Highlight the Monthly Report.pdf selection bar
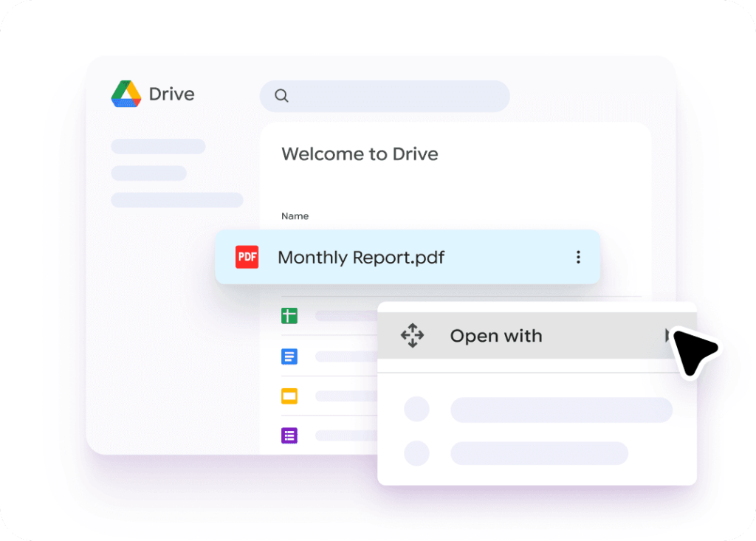This screenshot has width=756, height=541. 408,257
